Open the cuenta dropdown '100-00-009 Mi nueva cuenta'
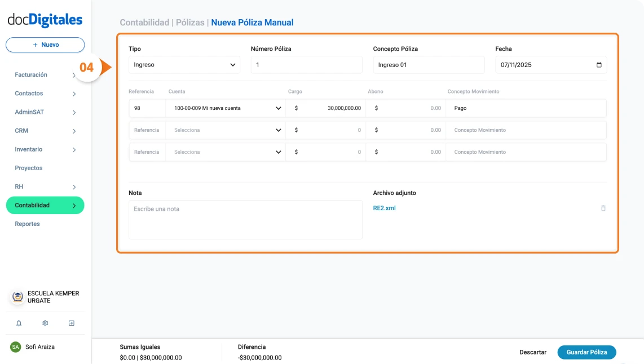Viewport: 644px width, 364px height. 225,108
